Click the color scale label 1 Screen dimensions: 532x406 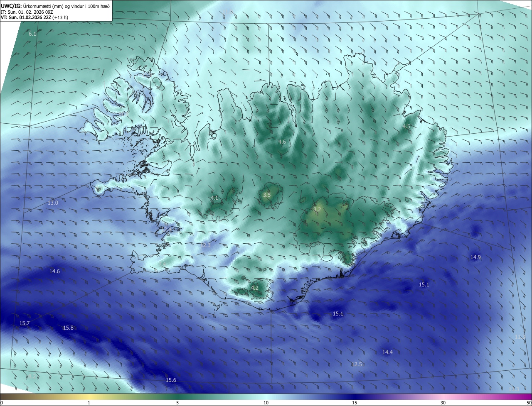89,403
